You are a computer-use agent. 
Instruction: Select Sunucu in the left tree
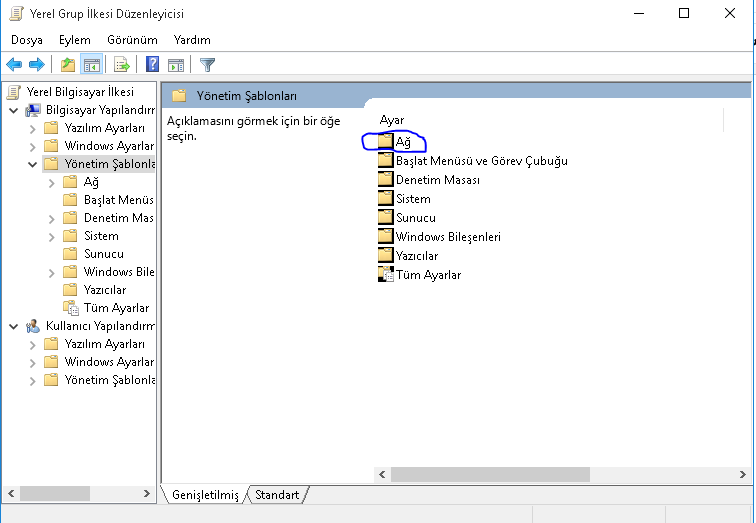coord(104,254)
